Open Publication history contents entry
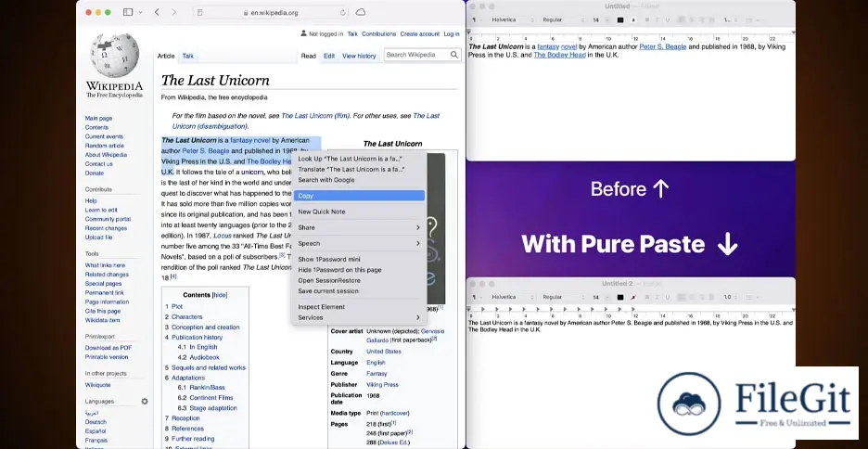Image resolution: width=868 pixels, height=449 pixels. click(x=198, y=337)
